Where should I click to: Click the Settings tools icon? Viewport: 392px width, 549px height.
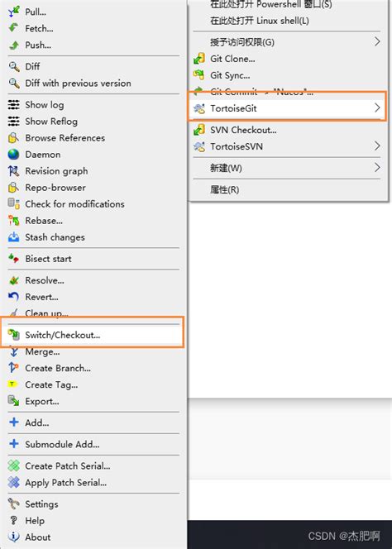tap(14, 504)
